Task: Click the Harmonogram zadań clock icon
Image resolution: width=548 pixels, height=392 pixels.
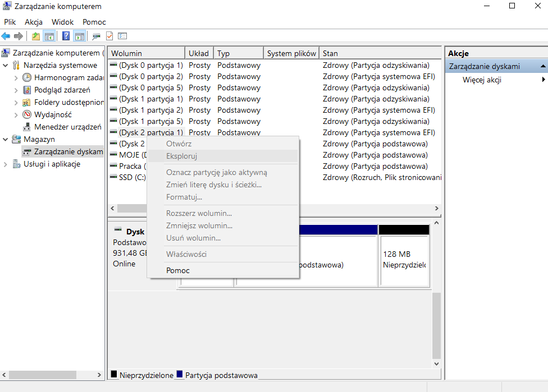Action: tap(27, 77)
